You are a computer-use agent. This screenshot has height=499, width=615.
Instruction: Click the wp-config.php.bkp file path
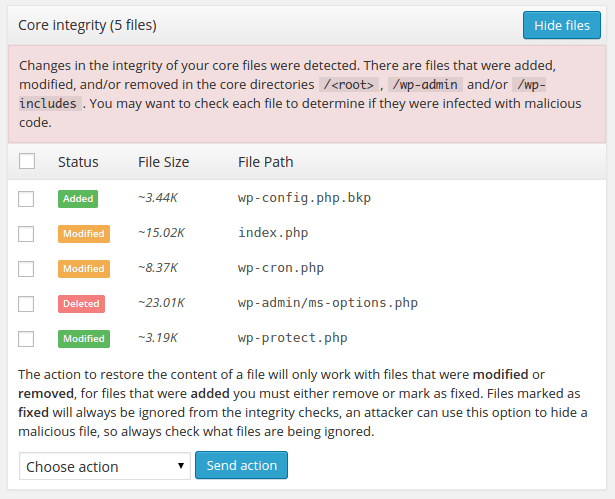click(x=304, y=198)
